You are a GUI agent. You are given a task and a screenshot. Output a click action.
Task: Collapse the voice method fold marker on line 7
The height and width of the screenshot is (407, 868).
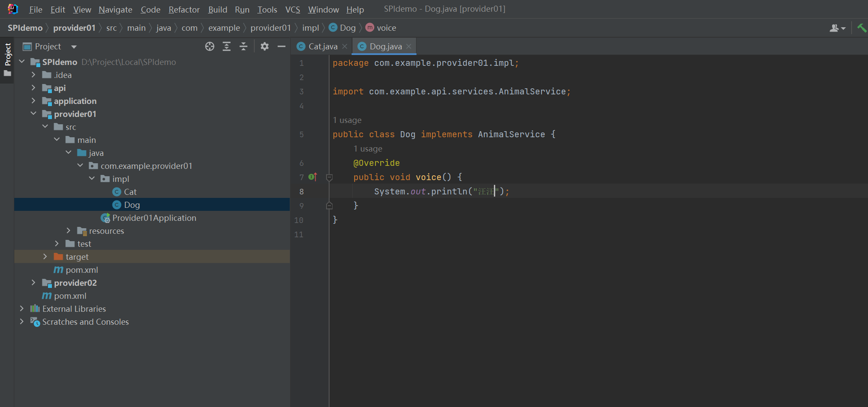click(329, 177)
